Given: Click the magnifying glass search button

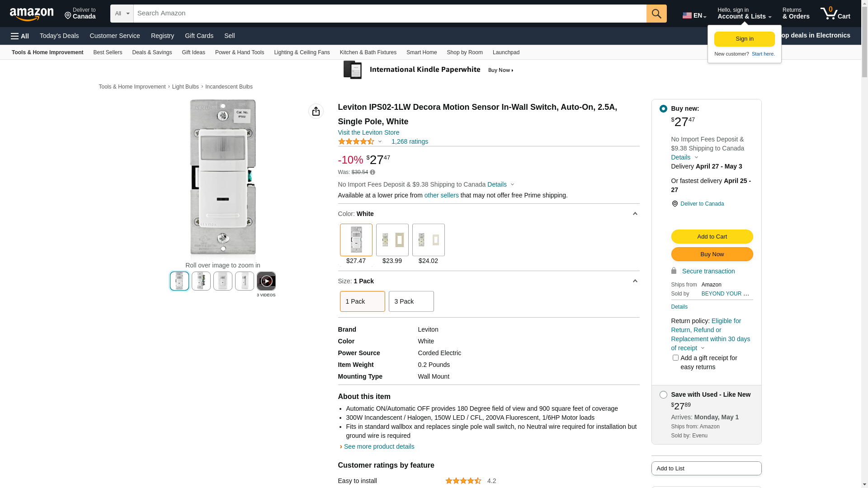Looking at the screenshot, I should click(656, 14).
